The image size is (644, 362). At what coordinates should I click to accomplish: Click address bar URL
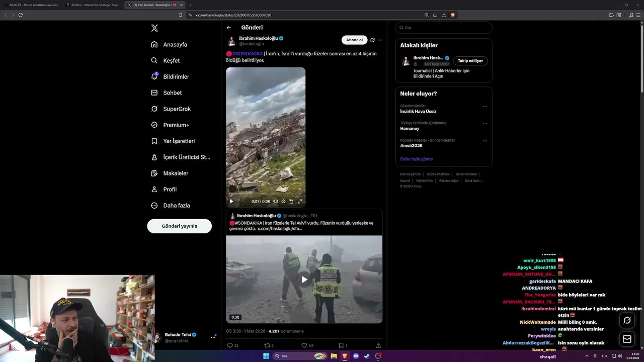pos(233,15)
